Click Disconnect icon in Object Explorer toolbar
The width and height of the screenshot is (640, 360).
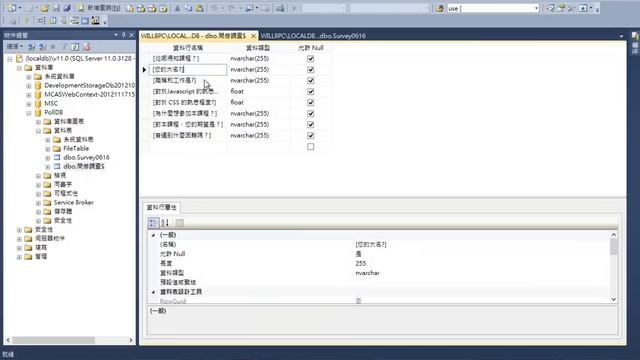(42, 47)
